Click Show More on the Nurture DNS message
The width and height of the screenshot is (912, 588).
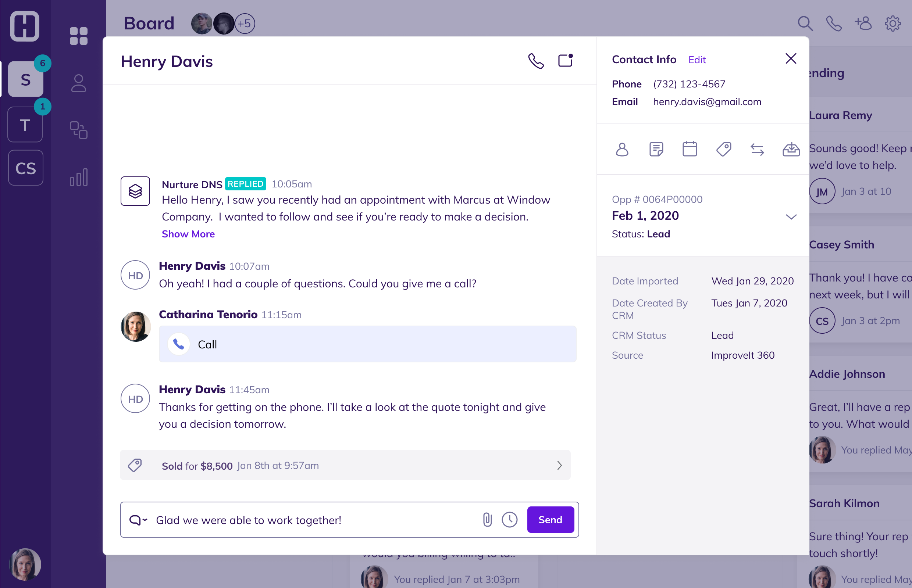click(x=188, y=234)
